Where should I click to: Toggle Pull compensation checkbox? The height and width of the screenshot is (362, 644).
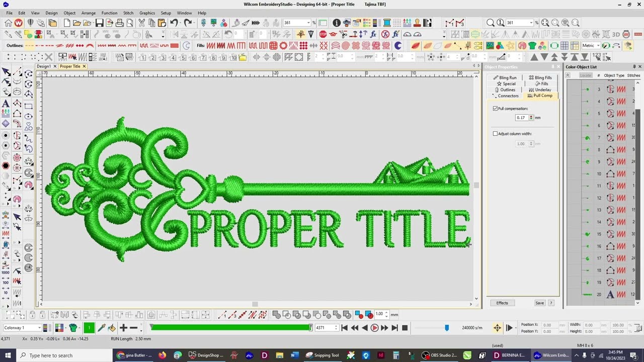click(495, 109)
